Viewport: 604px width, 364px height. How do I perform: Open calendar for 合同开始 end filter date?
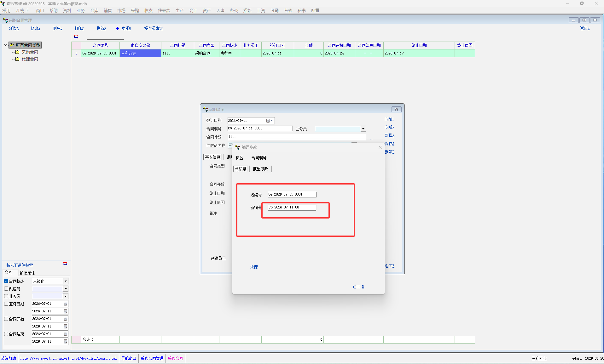[x=66, y=326]
